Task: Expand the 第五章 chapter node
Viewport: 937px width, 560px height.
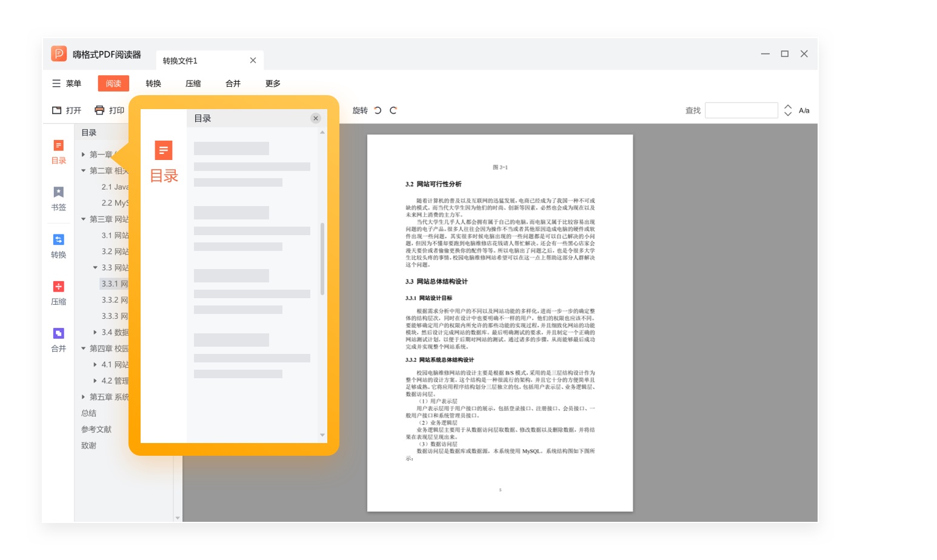Action: (84, 397)
